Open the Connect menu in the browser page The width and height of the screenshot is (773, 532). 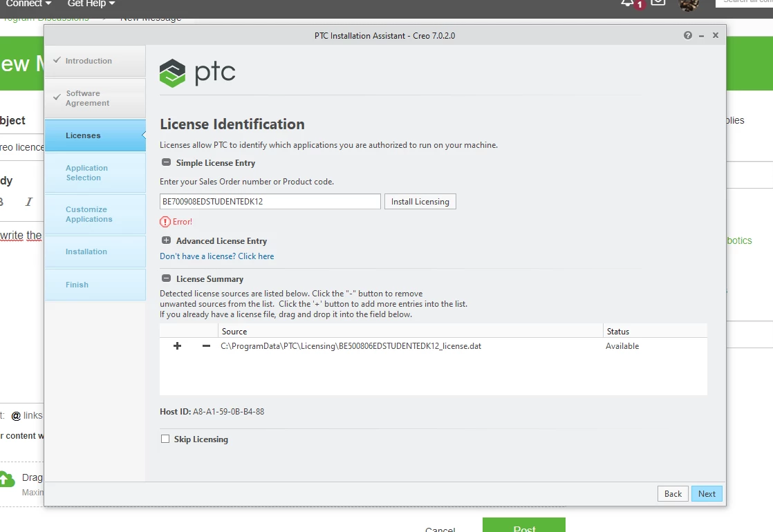tap(28, 4)
